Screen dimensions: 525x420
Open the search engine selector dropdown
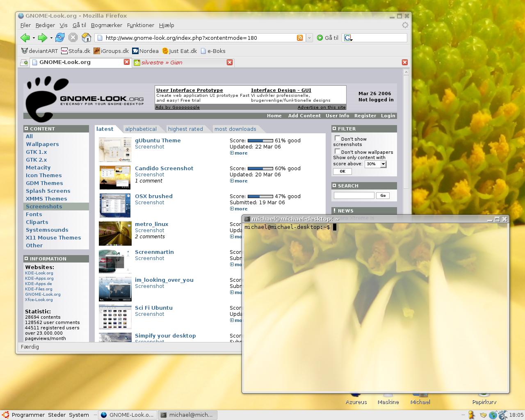(x=348, y=38)
